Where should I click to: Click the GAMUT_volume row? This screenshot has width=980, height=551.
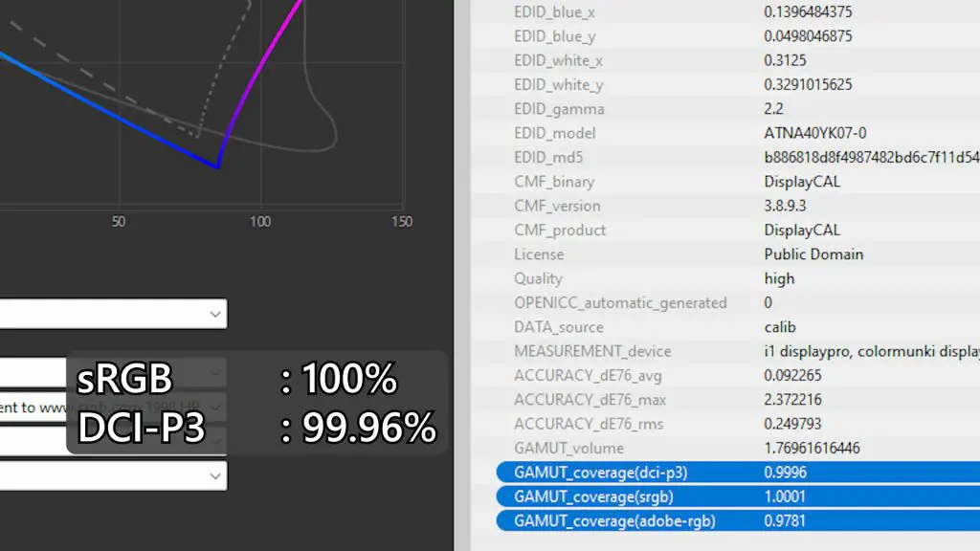click(x=725, y=448)
